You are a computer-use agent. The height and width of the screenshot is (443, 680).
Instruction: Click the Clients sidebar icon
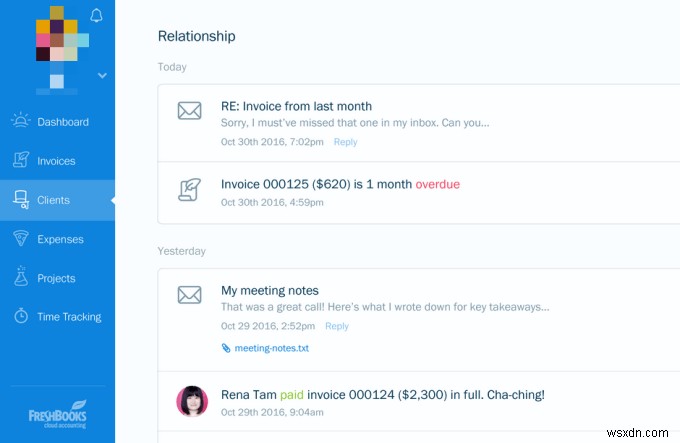(x=20, y=199)
